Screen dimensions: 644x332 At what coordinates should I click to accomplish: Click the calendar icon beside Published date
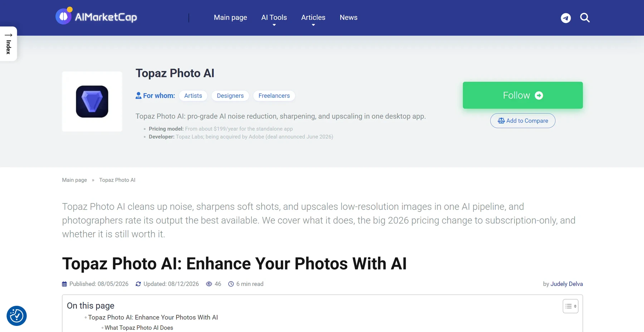pyautogui.click(x=64, y=284)
